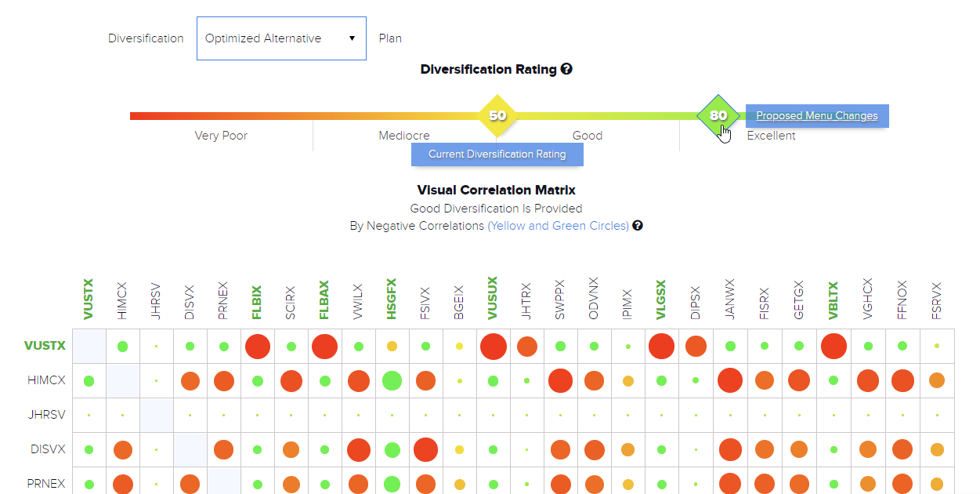Click the large red circle at VUSTX–FLBIX
This screenshot has height=494, width=980.
[257, 346]
